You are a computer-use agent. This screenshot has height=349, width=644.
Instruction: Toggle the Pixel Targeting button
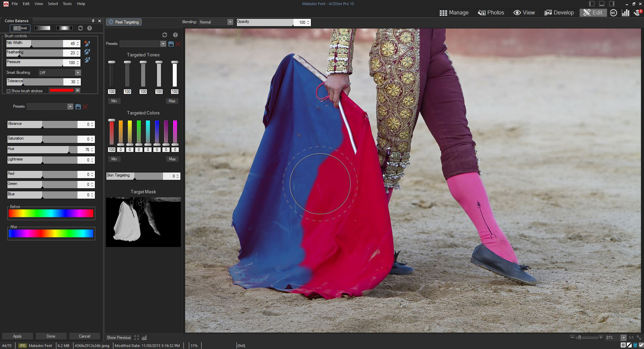coord(124,22)
